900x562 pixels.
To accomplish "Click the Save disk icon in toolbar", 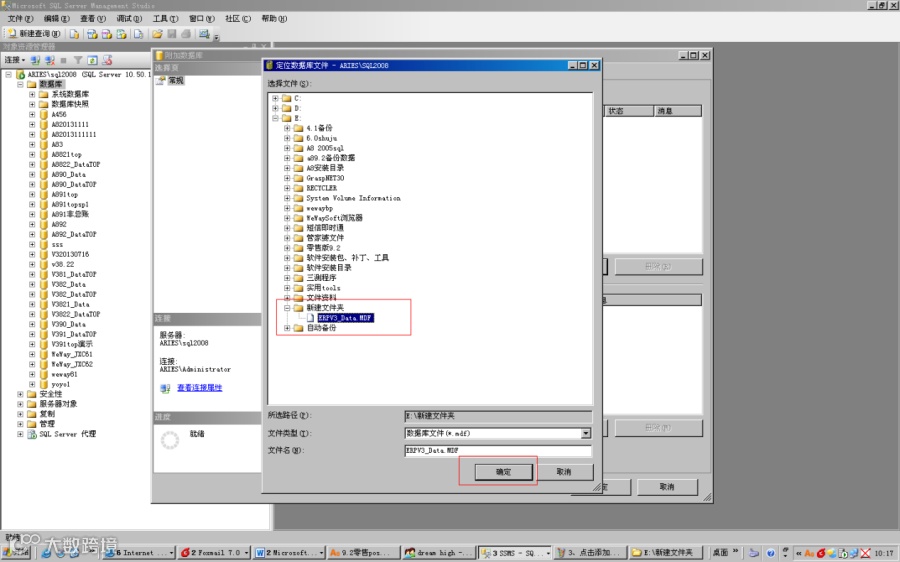I will (x=172, y=34).
